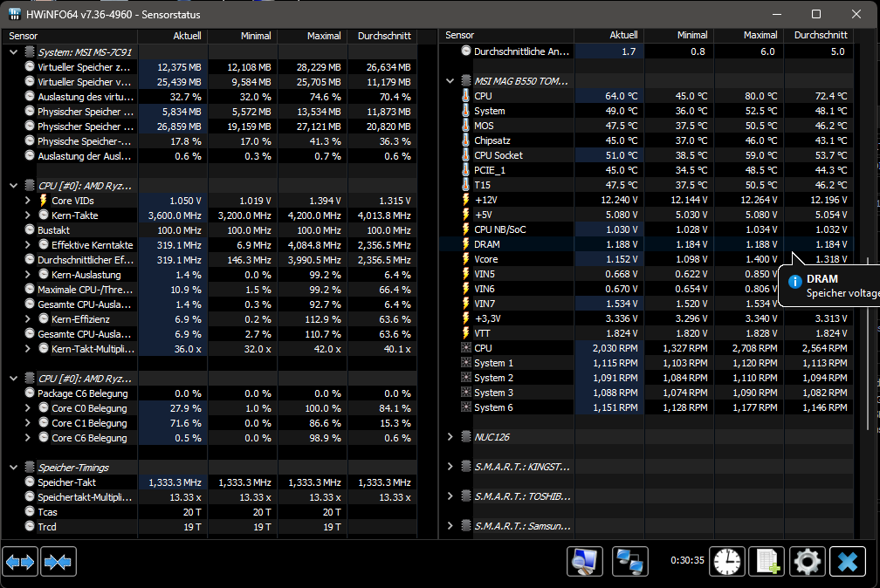880x588 pixels.
Task: Click the Vcore lightning icon
Action: click(x=465, y=258)
